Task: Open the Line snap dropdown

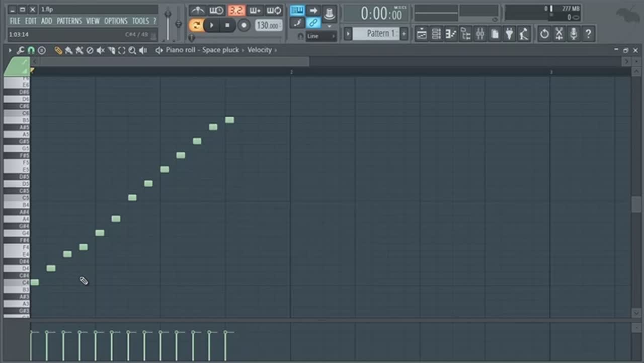Action: [x=320, y=36]
